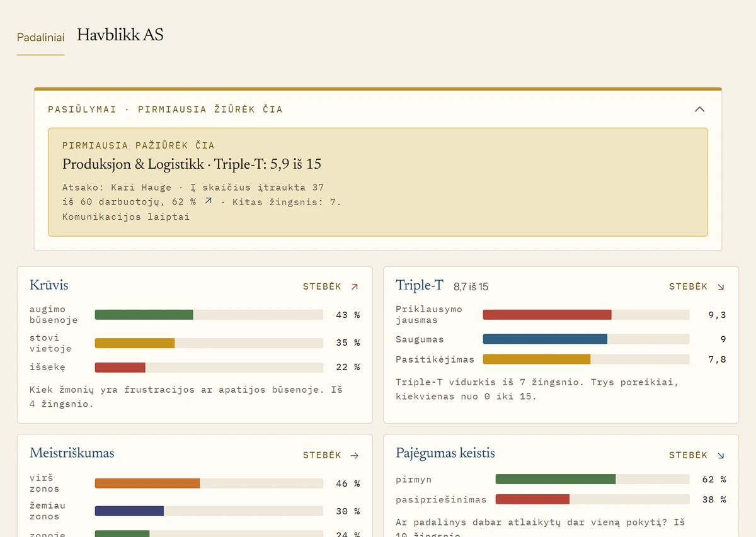Select the "Havblikk AS" title
The height and width of the screenshot is (537, 756).
(120, 35)
